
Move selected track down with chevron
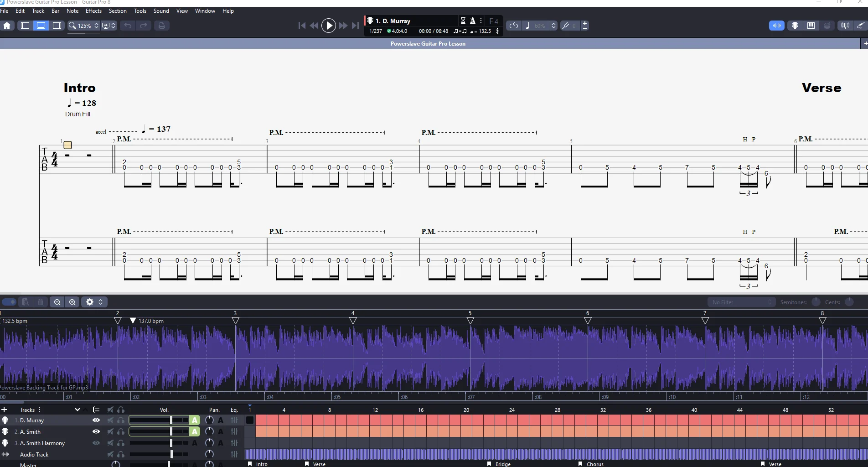77,410
